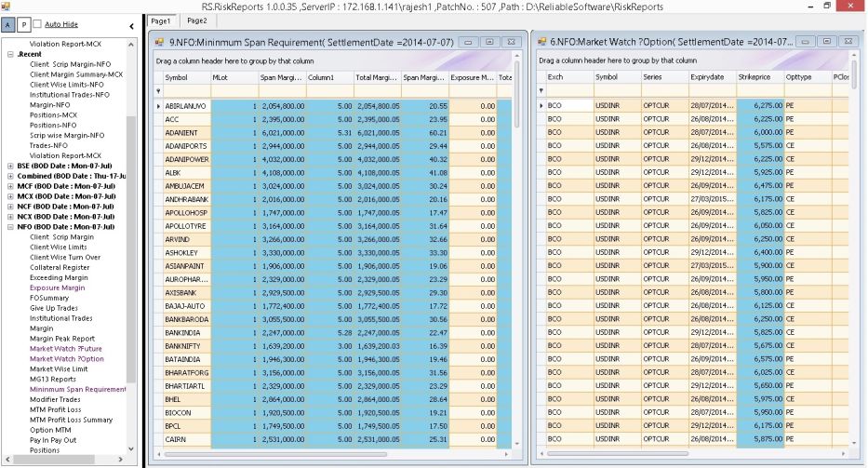Expand the MCX BOD Date node
868x468 pixels.
pyautogui.click(x=10, y=196)
